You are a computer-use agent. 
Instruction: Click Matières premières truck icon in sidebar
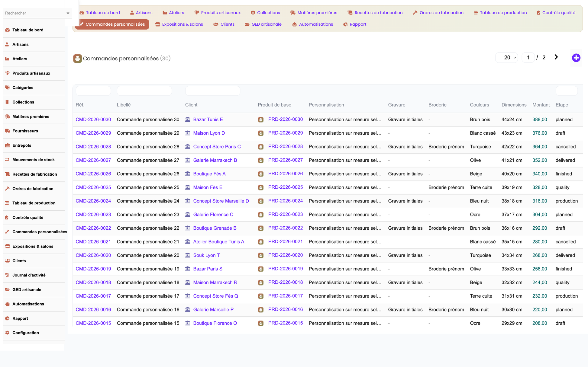tap(8, 116)
